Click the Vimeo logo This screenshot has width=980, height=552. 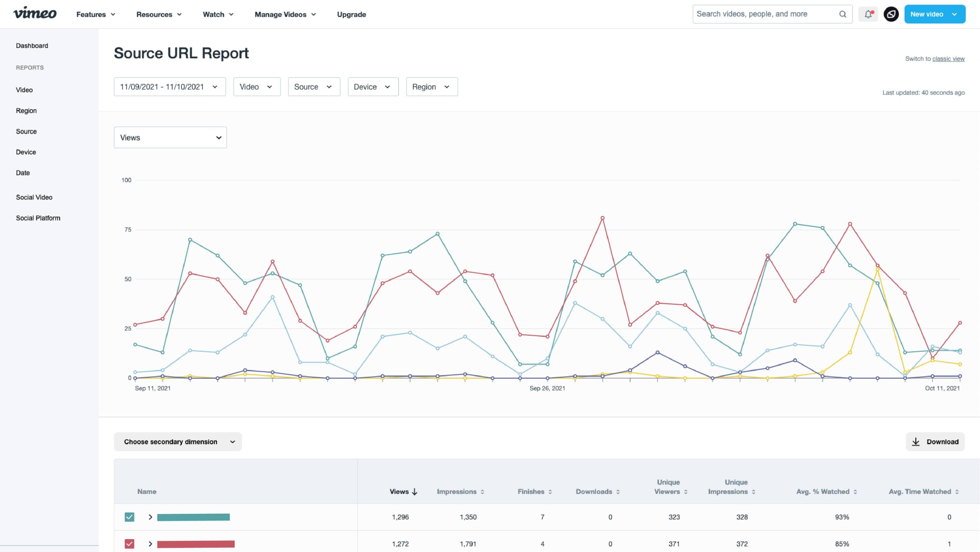[x=35, y=13]
